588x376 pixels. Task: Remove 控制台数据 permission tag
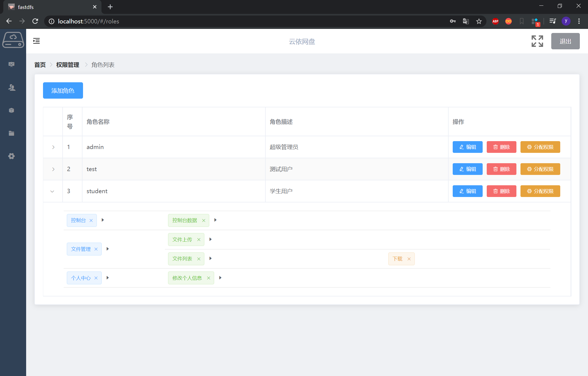204,220
